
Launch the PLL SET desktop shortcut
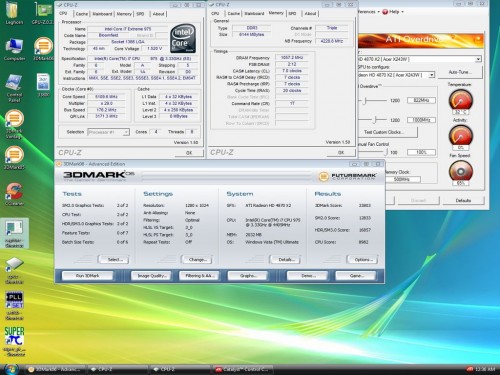14,306
